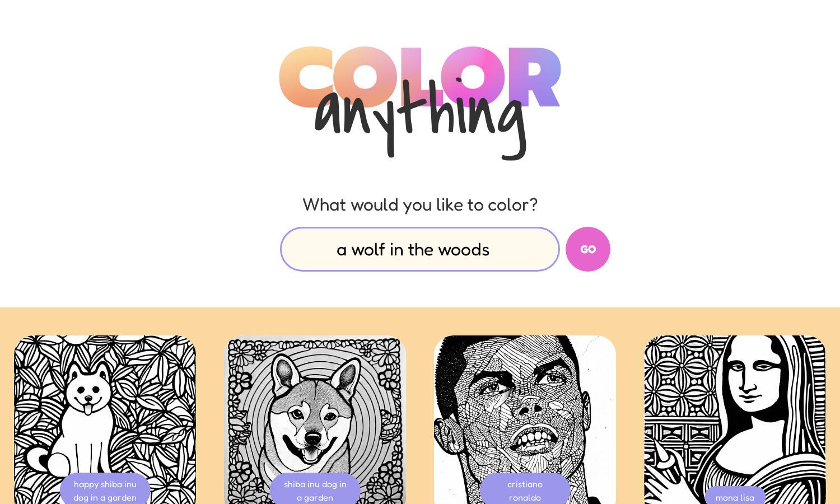Open the Mona Lisa coloring page
Screen dimensions: 840x504
coord(735,419)
